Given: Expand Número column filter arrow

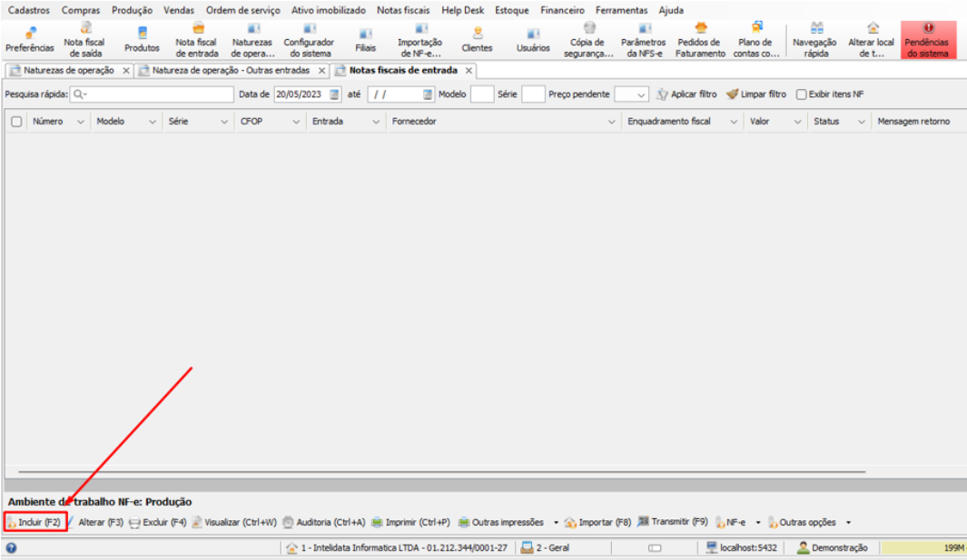Looking at the screenshot, I should tap(80, 123).
